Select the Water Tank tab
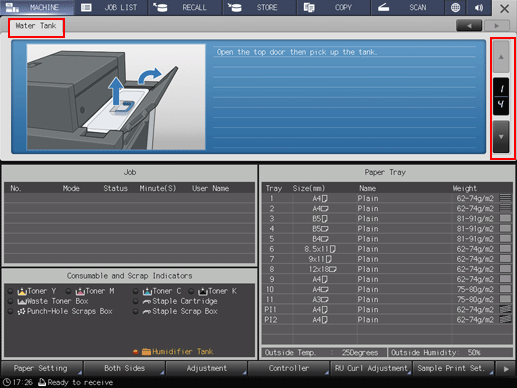This screenshot has height=388, width=517. coord(36,27)
